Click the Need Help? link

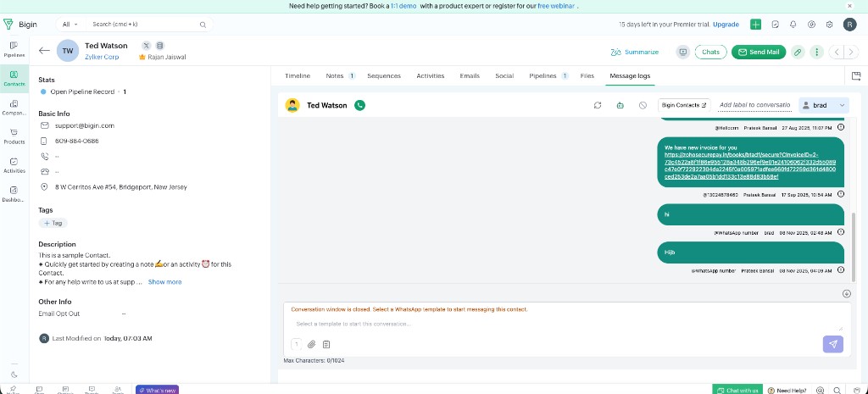pos(787,390)
